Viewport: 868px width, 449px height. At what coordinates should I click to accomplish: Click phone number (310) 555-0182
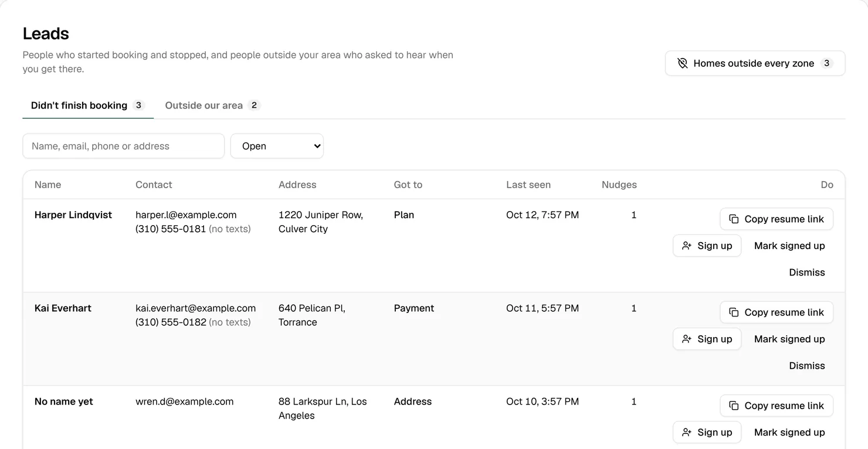171,322
